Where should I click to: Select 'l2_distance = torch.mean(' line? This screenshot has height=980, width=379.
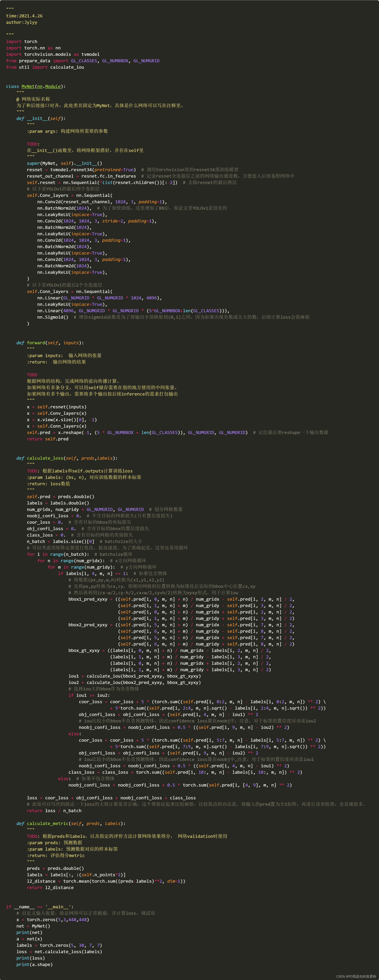click(x=106, y=881)
